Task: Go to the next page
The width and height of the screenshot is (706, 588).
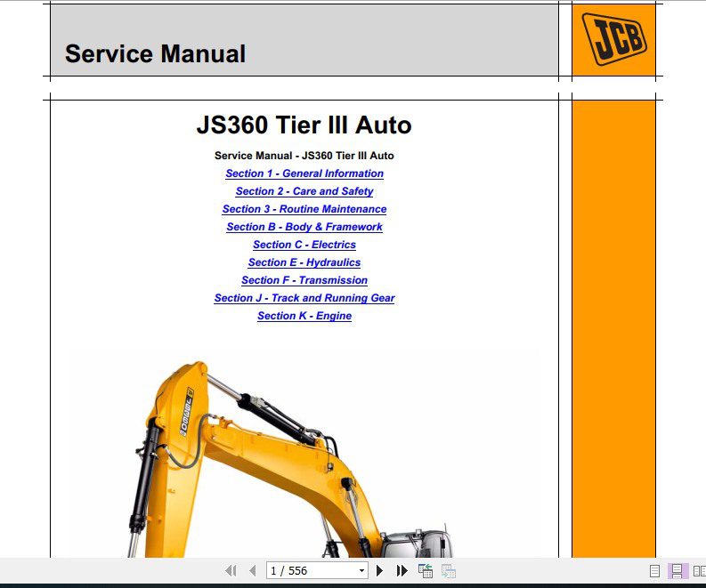Action: point(379,571)
